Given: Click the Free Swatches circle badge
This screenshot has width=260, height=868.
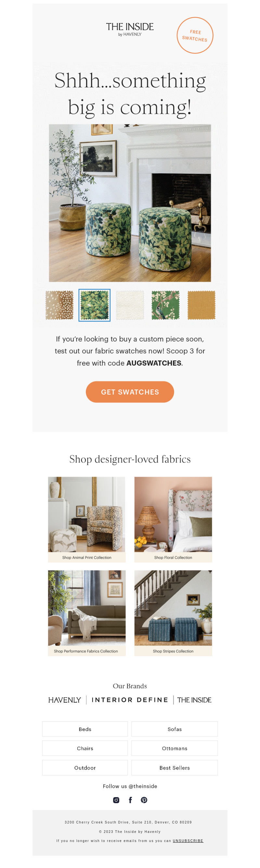Looking at the screenshot, I should click(195, 35).
